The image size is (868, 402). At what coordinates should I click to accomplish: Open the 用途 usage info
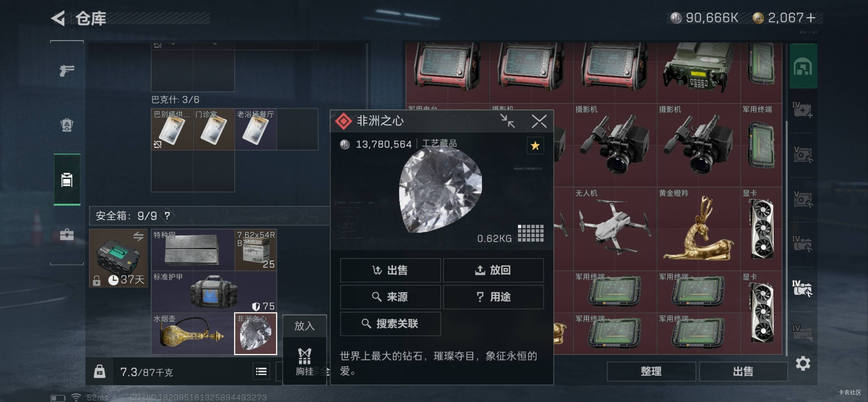point(493,297)
